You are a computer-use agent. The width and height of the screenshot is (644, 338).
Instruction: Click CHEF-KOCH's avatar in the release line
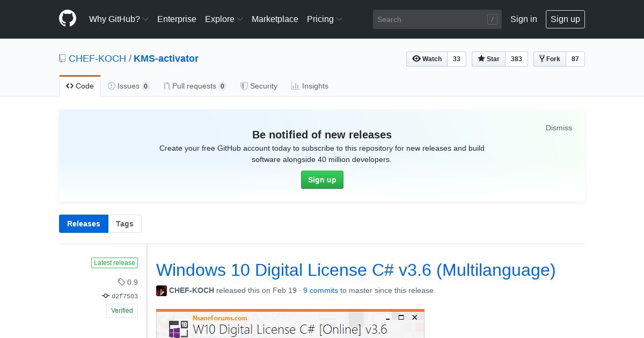(162, 291)
